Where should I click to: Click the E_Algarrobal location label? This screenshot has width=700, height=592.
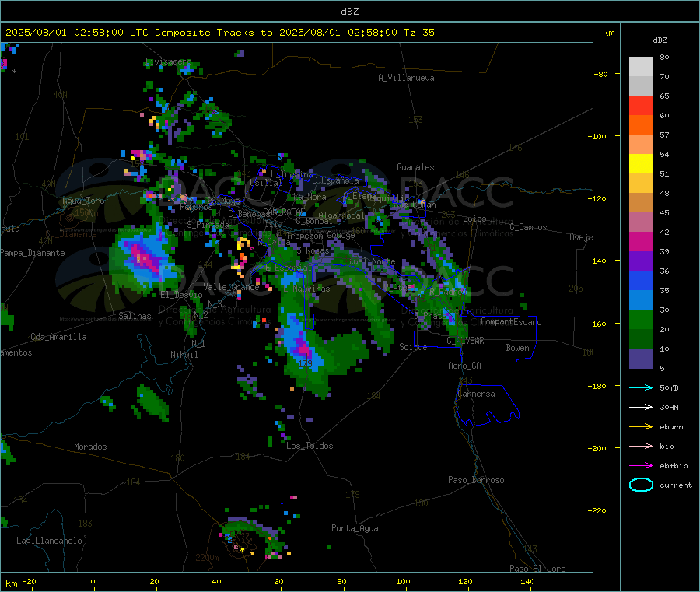(337, 215)
